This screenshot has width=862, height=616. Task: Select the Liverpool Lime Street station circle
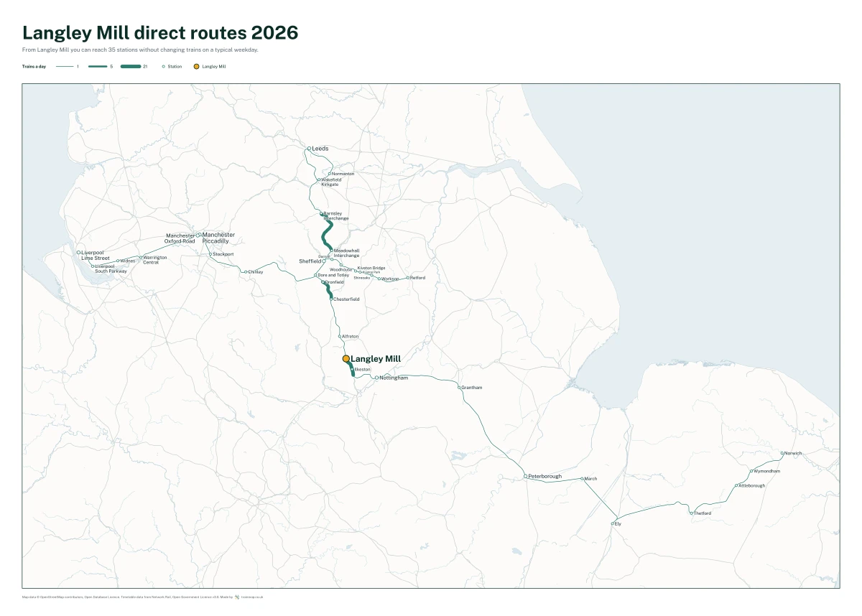(78, 253)
